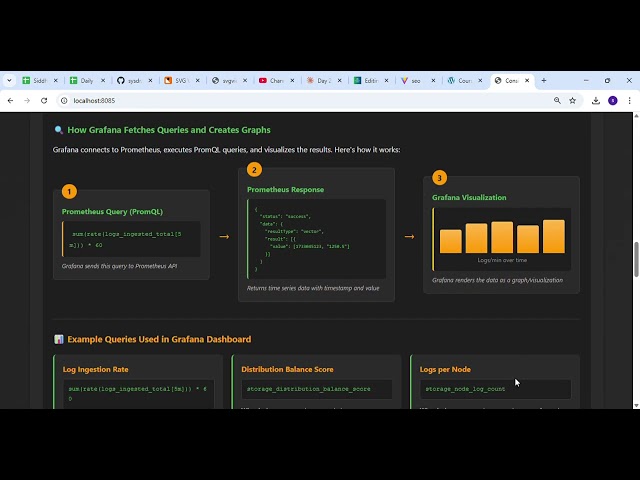Image resolution: width=640 pixels, height=480 pixels.
Task: Click the forward navigation arrow
Action: pos(27,100)
